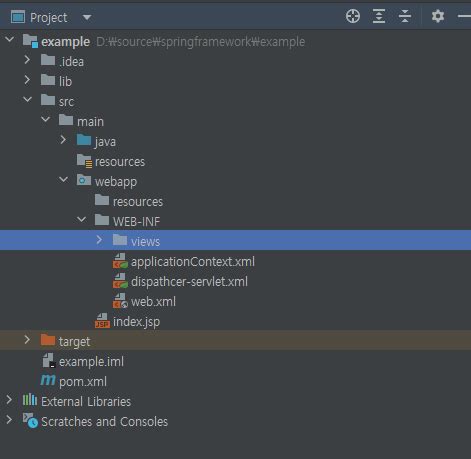Expand the target folder chevron
Viewport: 471px width, 459px height.
tap(27, 340)
